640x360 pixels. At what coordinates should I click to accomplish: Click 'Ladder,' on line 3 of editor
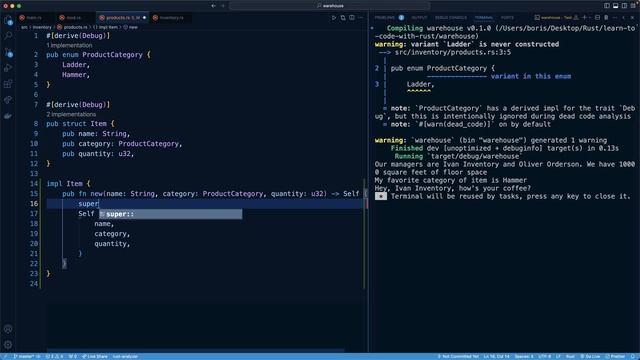point(76,64)
